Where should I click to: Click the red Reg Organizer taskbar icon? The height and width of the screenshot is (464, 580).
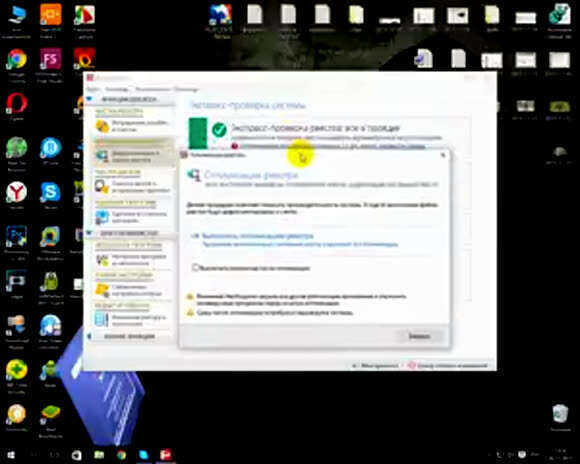[165, 455]
